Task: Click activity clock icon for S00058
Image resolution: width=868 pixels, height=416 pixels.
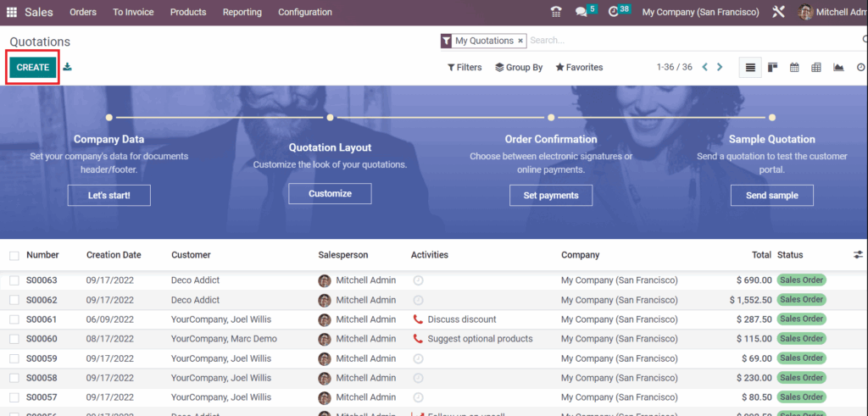Action: [419, 378]
